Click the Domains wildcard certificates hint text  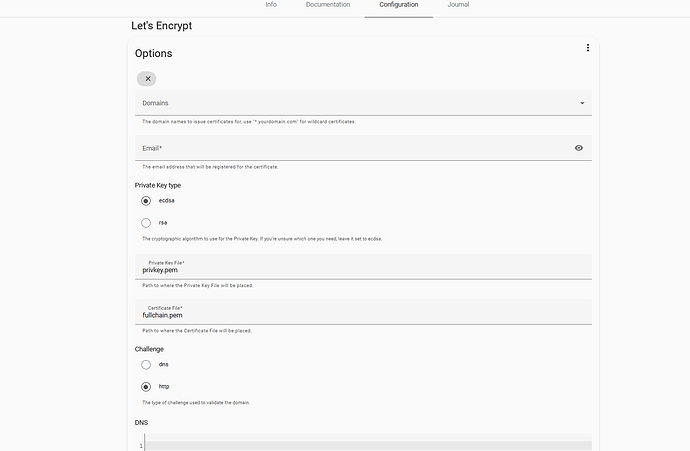click(x=249, y=122)
